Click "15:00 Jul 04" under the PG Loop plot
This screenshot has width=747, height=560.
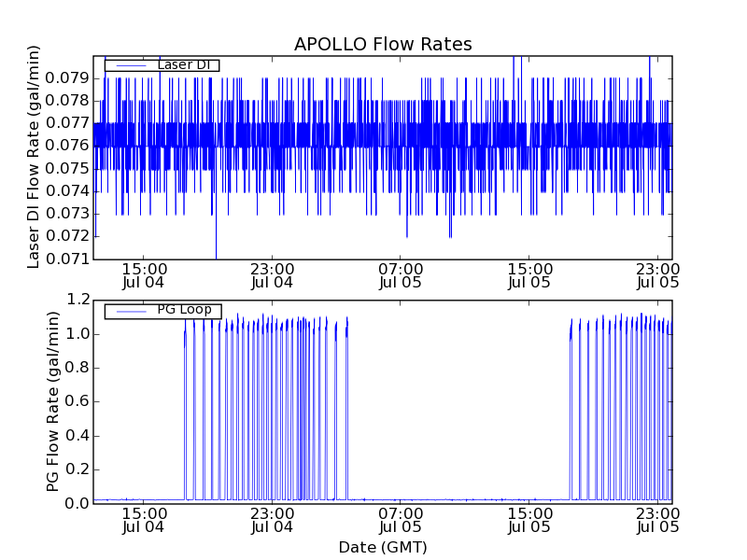144,521
